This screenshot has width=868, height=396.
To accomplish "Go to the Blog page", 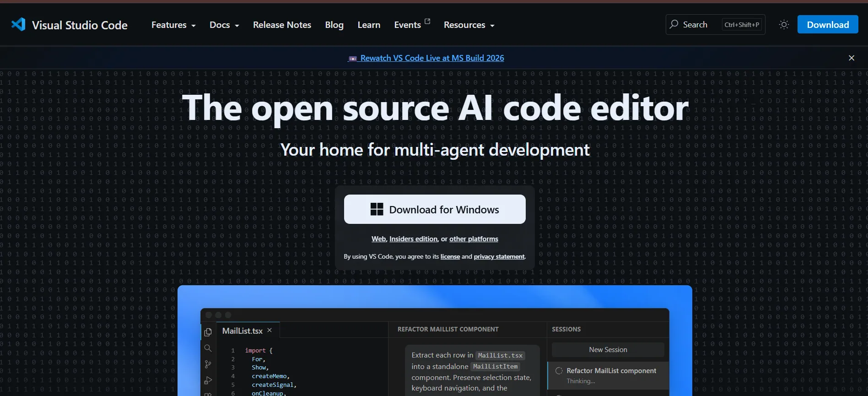I will pyautogui.click(x=334, y=25).
